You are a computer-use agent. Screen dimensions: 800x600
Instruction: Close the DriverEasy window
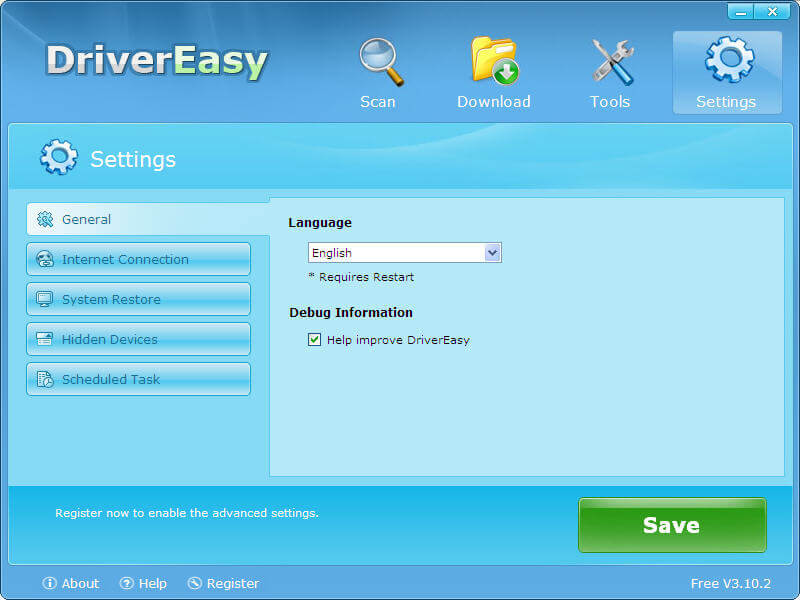pyautogui.click(x=772, y=12)
